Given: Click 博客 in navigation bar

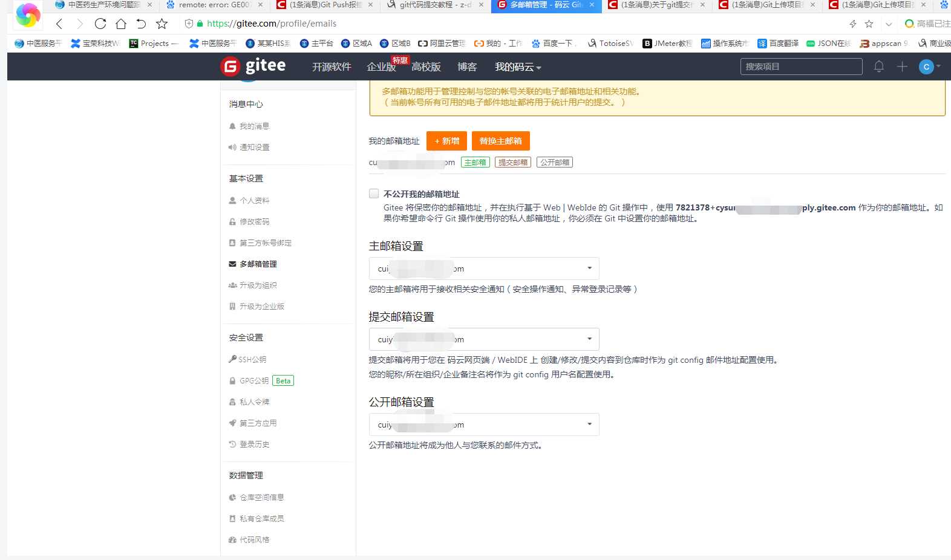Looking at the screenshot, I should tap(467, 67).
